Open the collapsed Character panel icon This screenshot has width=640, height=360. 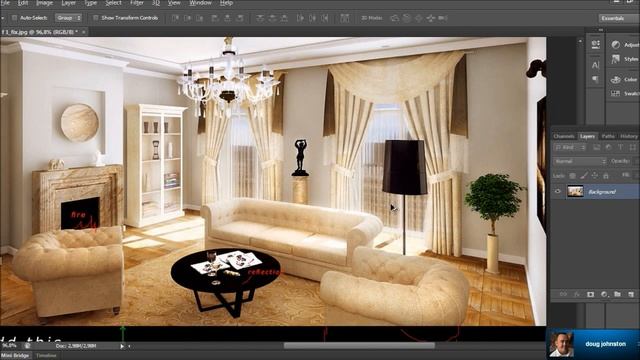[595, 65]
